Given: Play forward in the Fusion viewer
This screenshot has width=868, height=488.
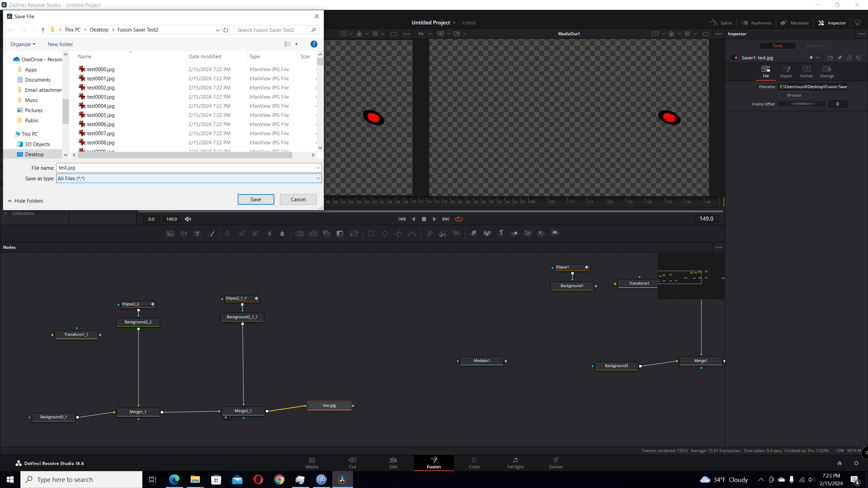Looking at the screenshot, I should pos(434,219).
